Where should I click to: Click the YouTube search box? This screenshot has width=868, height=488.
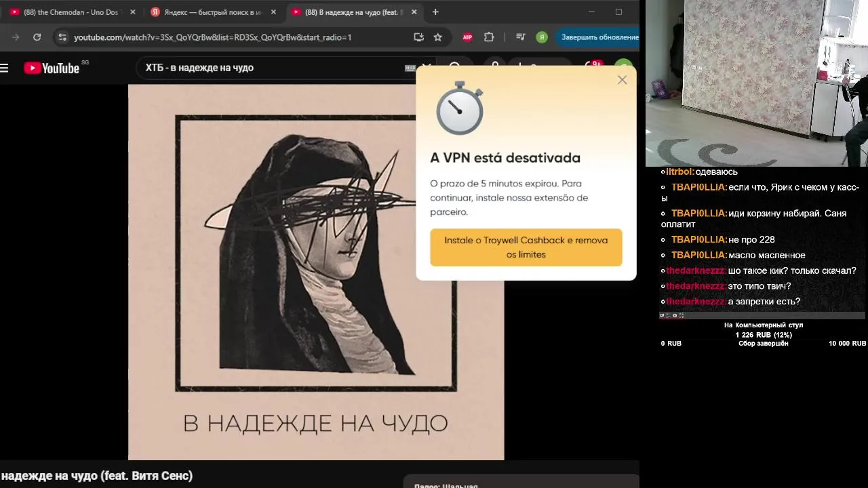click(x=271, y=68)
